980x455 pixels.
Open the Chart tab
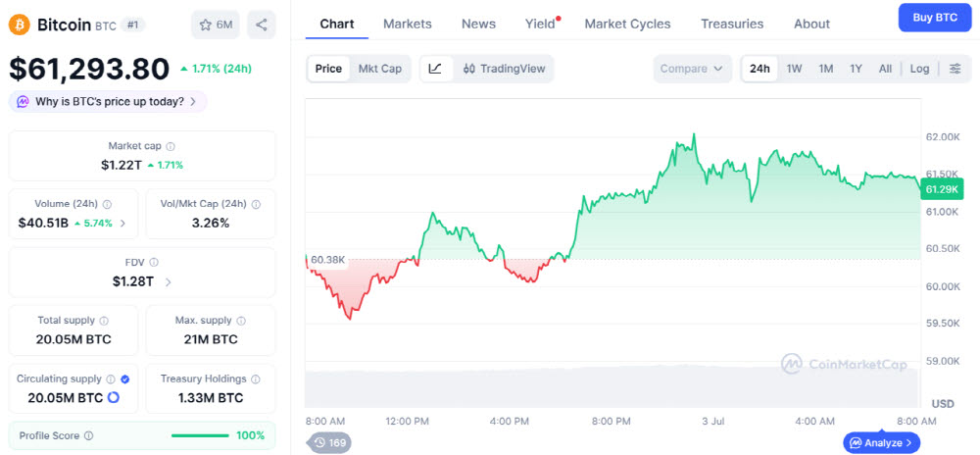point(337,24)
